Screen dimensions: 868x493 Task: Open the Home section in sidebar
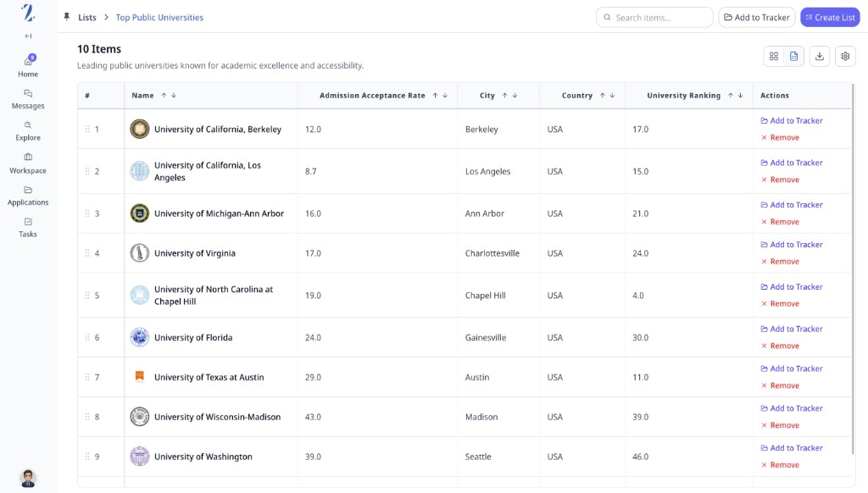tap(28, 66)
